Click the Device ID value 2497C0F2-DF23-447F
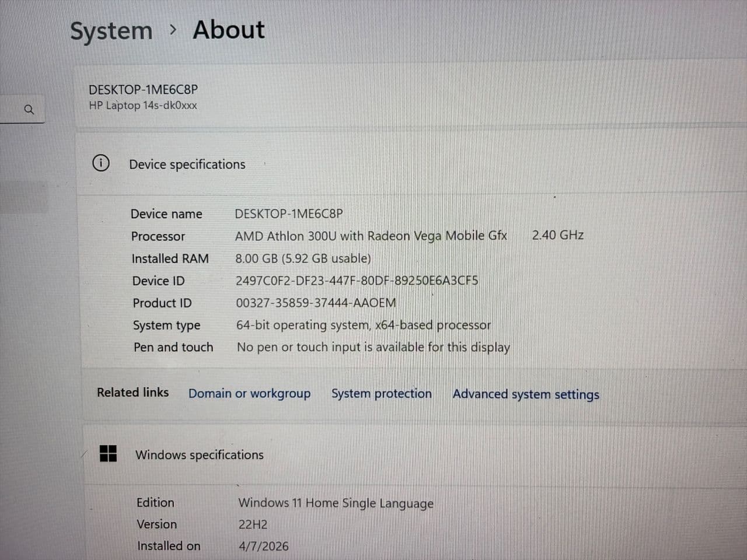The height and width of the screenshot is (560, 747). click(x=357, y=281)
